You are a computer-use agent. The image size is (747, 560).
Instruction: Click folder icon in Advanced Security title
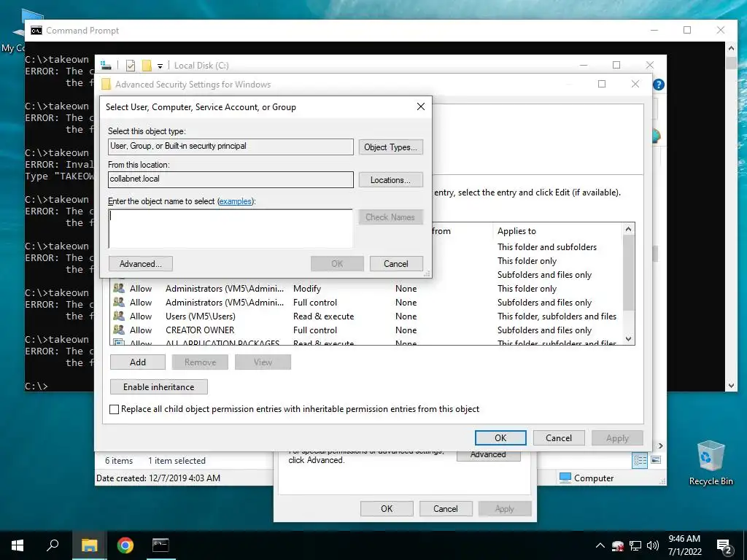click(107, 85)
